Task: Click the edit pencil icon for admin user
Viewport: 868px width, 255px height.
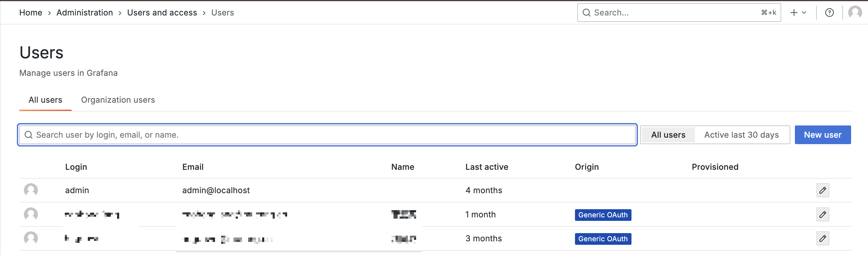Action: tap(822, 190)
